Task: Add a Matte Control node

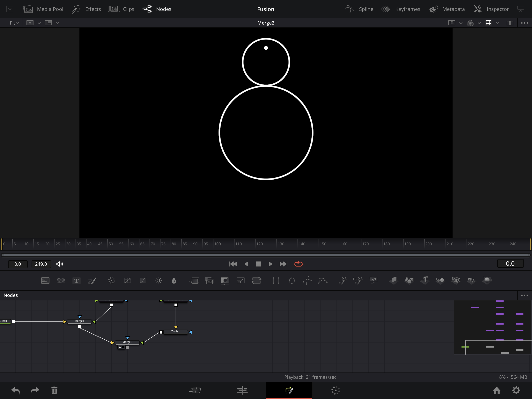Action: pos(225,281)
